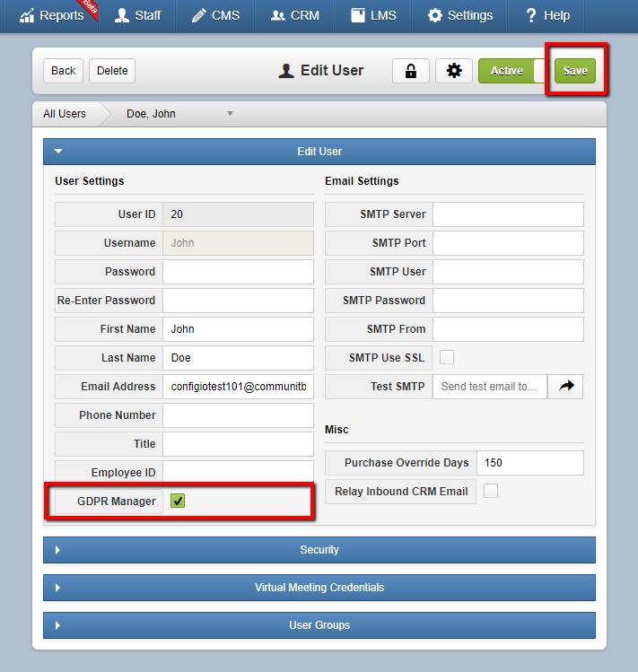The width and height of the screenshot is (638, 672).
Task: Open the Staff person icon menu
Action: [x=122, y=15]
